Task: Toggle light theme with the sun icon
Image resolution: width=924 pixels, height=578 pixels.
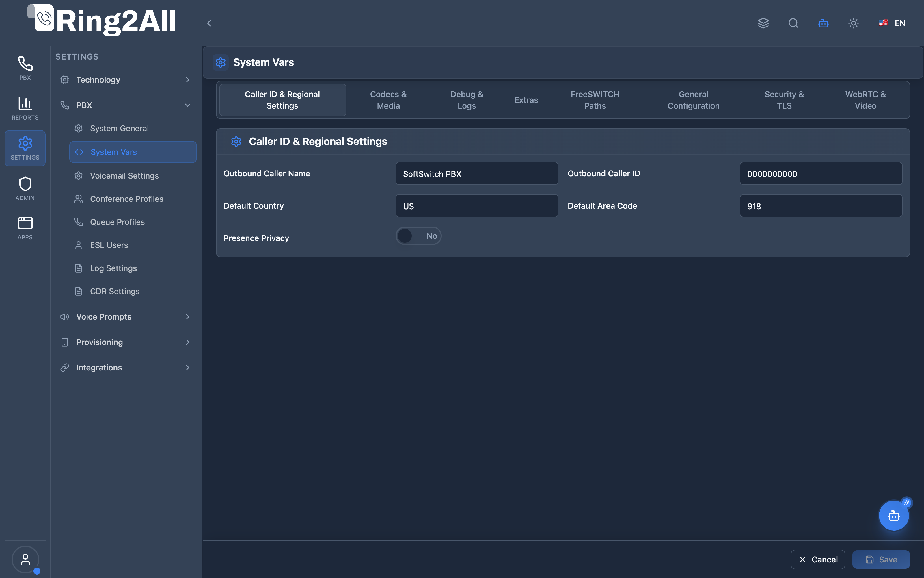Action: pos(853,23)
